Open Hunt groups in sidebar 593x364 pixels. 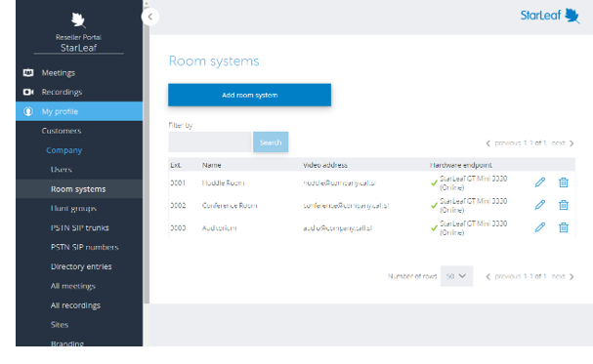[x=73, y=209]
